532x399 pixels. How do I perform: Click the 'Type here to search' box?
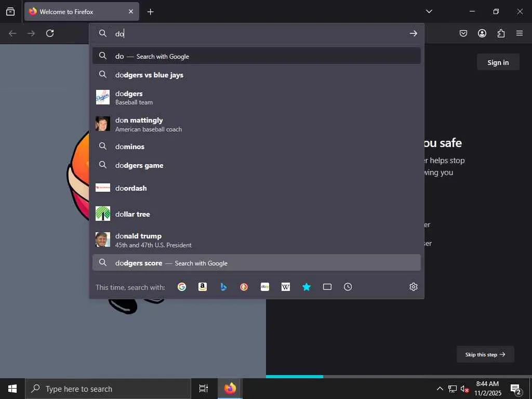point(108,389)
